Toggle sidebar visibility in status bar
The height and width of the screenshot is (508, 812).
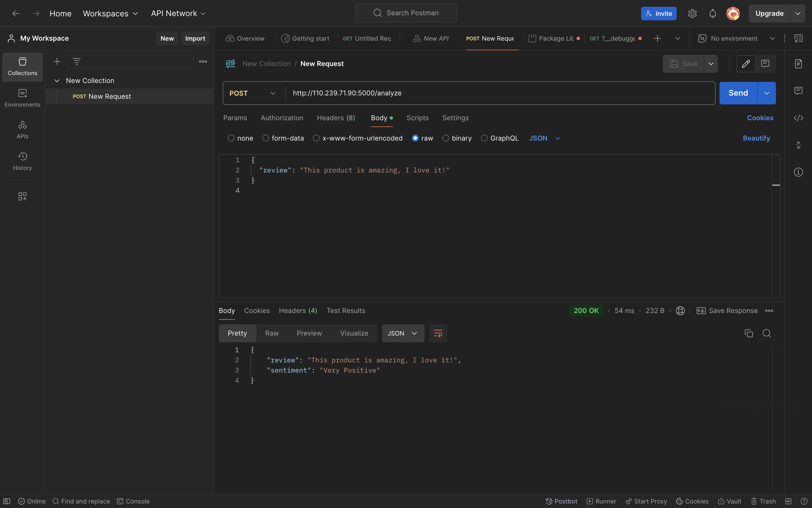[7, 501]
